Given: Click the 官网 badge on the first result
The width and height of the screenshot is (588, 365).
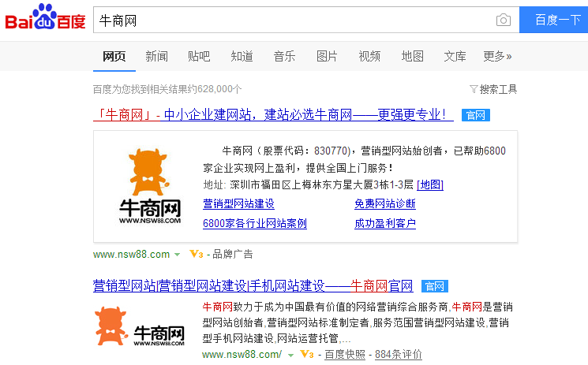Looking at the screenshot, I should pyautogui.click(x=475, y=115).
